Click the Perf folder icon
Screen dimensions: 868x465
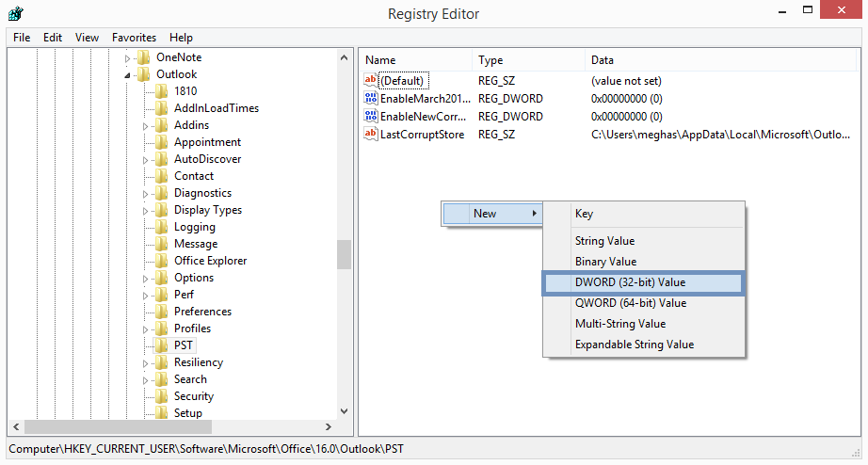161,295
